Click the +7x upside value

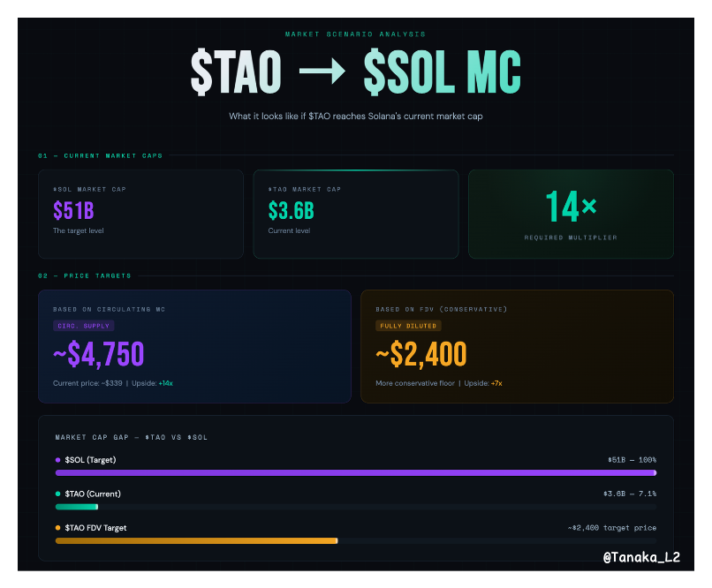496,383
